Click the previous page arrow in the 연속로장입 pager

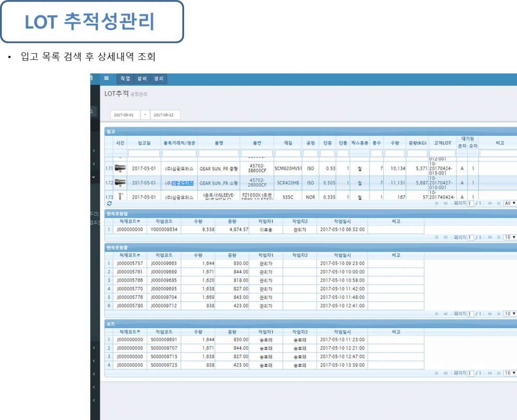point(446,236)
